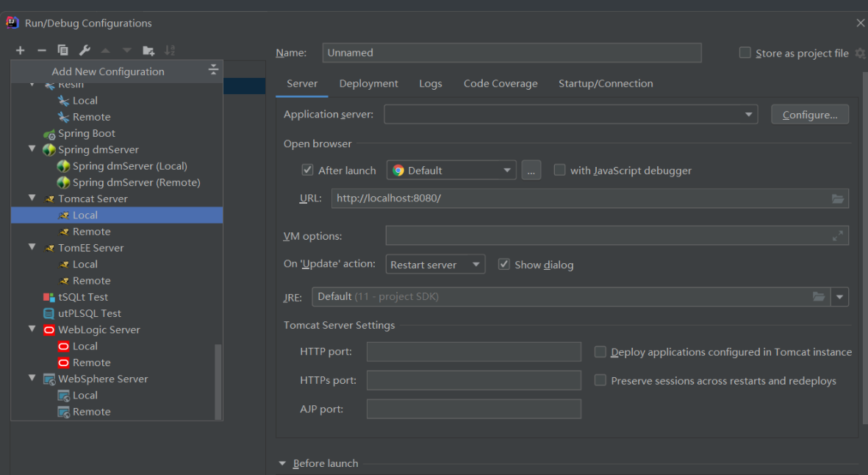Uncheck the After launch checkbox
The height and width of the screenshot is (475, 868).
[x=308, y=170]
